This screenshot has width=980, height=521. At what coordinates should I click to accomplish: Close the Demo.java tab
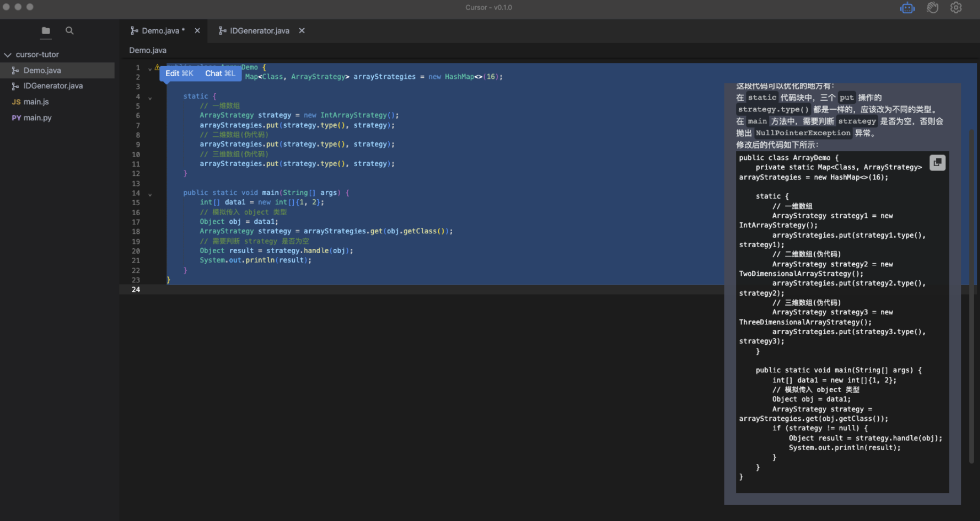coord(197,31)
